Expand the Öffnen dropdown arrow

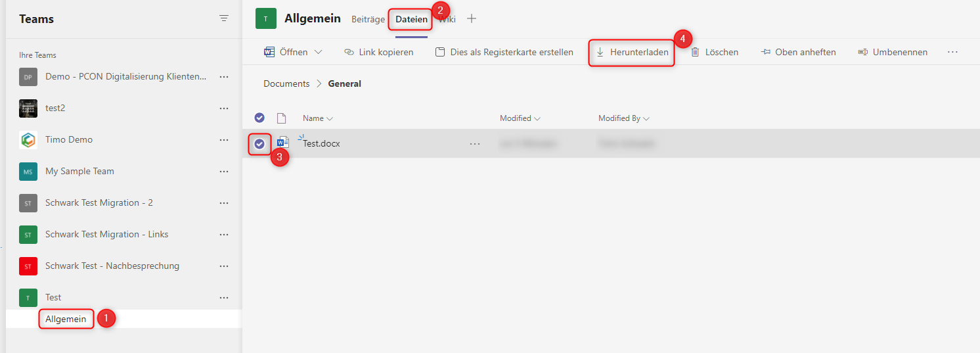[319, 52]
